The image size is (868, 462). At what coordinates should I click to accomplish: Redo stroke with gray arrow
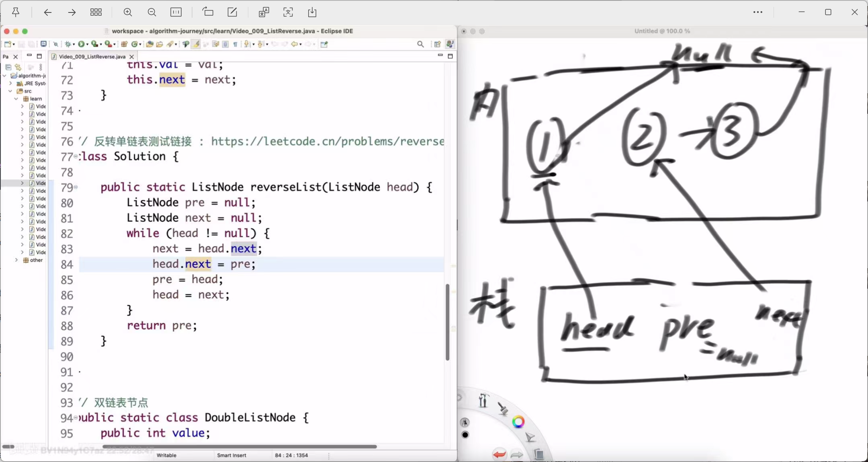pyautogui.click(x=517, y=455)
